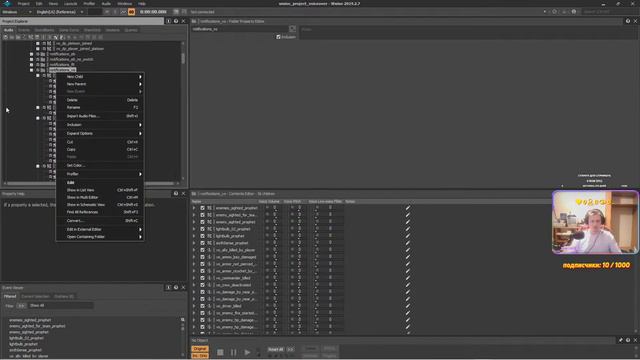Choose Copy in the context menu
This screenshot has height=360, width=640.
[100, 149]
